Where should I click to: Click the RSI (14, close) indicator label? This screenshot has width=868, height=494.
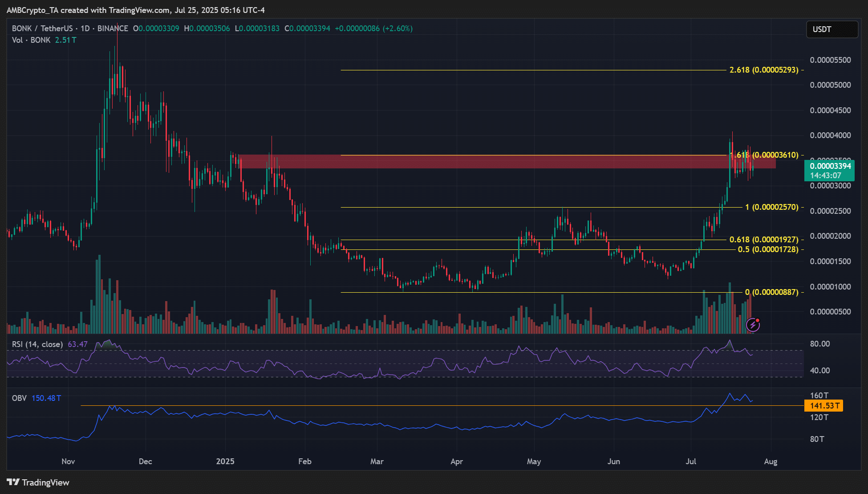point(37,344)
